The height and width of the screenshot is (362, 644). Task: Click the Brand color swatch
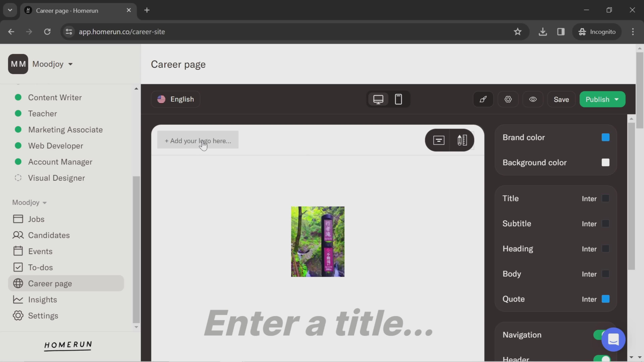click(606, 137)
